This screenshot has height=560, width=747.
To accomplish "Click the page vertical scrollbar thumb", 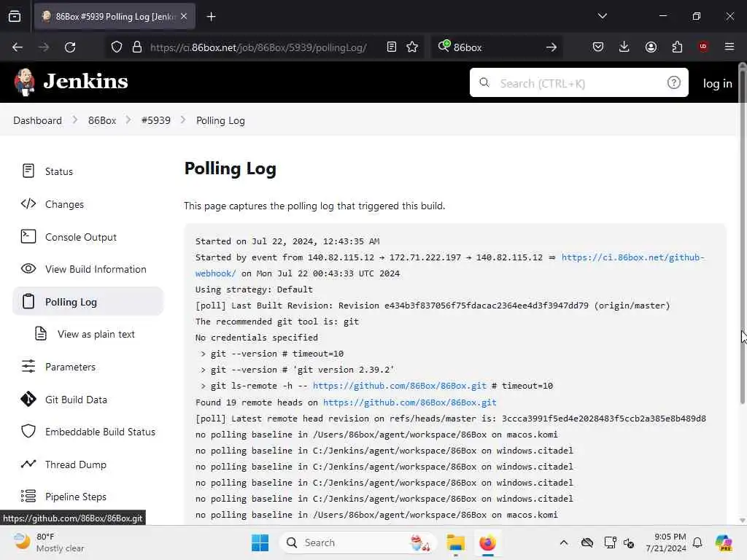I will (742, 238).
